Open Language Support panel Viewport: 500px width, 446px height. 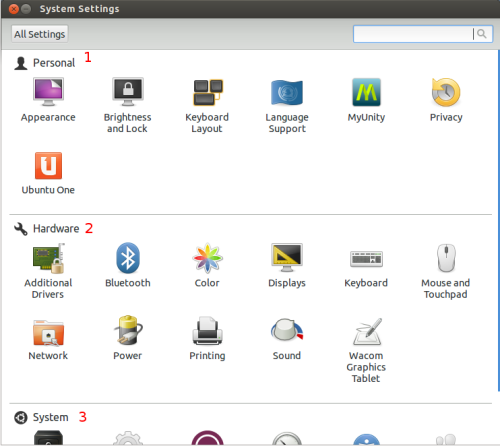click(x=287, y=105)
